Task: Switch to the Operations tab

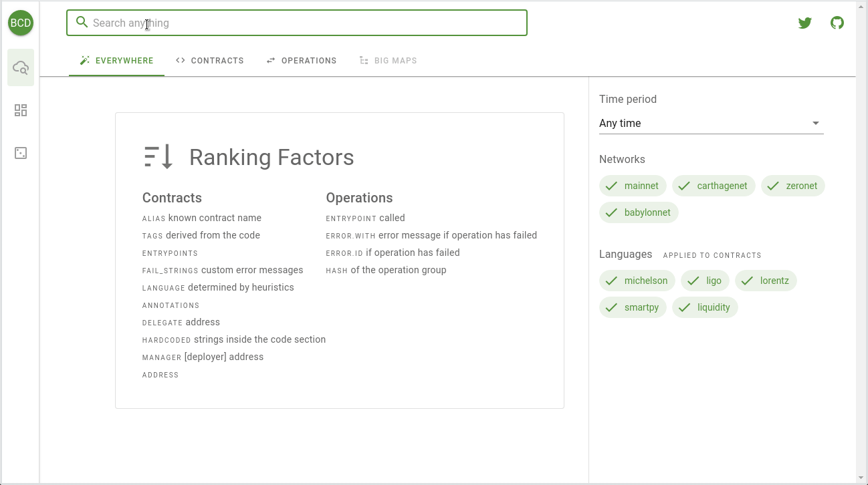Action: [301, 60]
